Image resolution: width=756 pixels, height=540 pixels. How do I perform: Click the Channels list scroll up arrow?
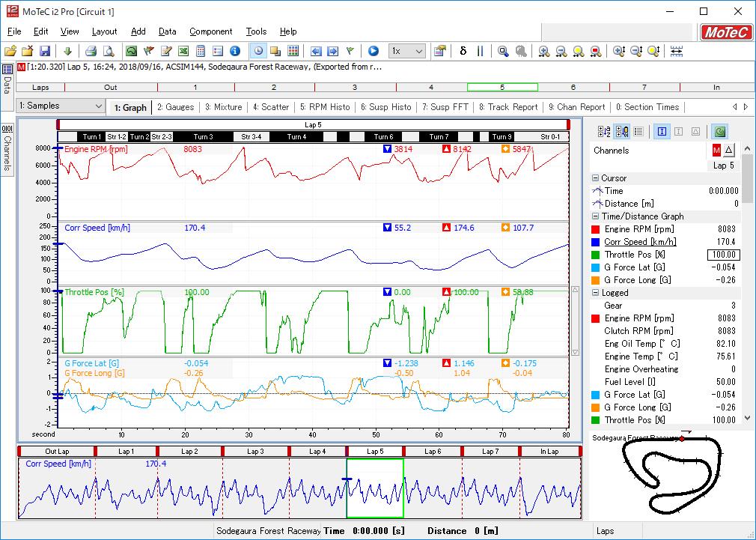click(747, 148)
